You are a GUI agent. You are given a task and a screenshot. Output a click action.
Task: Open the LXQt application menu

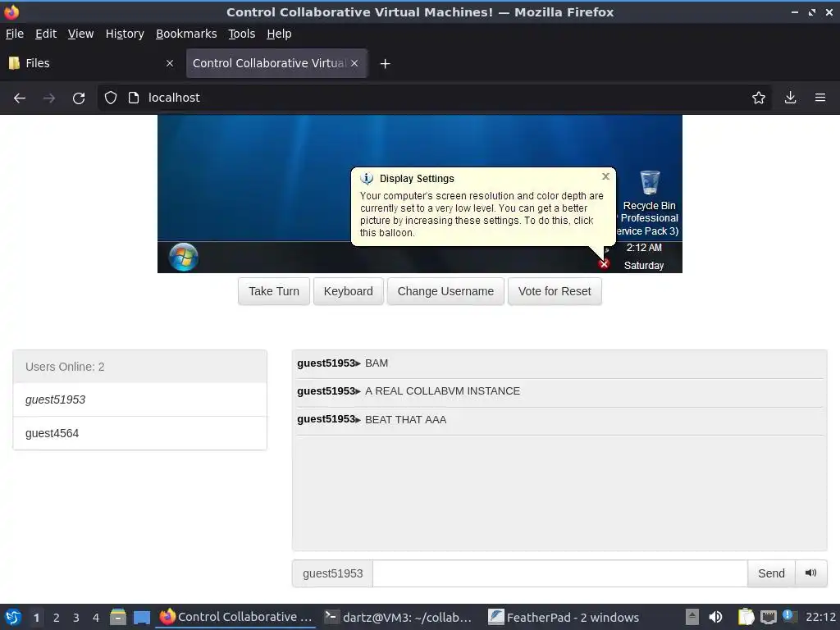coord(13,617)
